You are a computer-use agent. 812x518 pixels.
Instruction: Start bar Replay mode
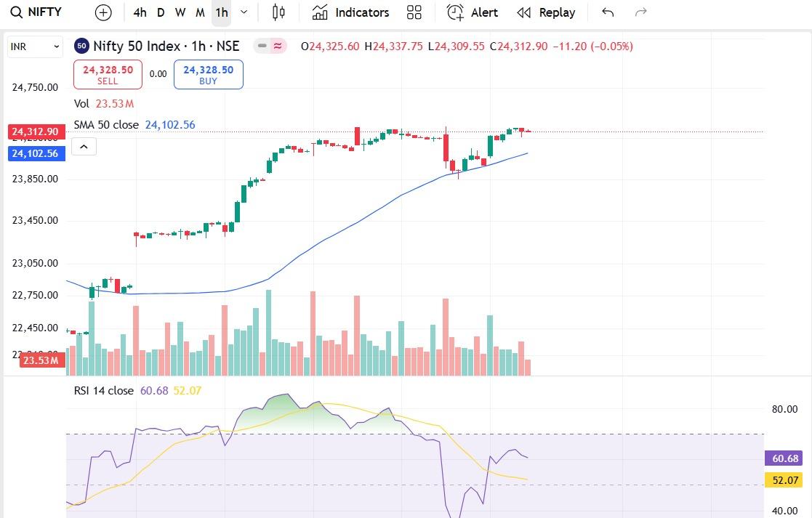coord(547,12)
